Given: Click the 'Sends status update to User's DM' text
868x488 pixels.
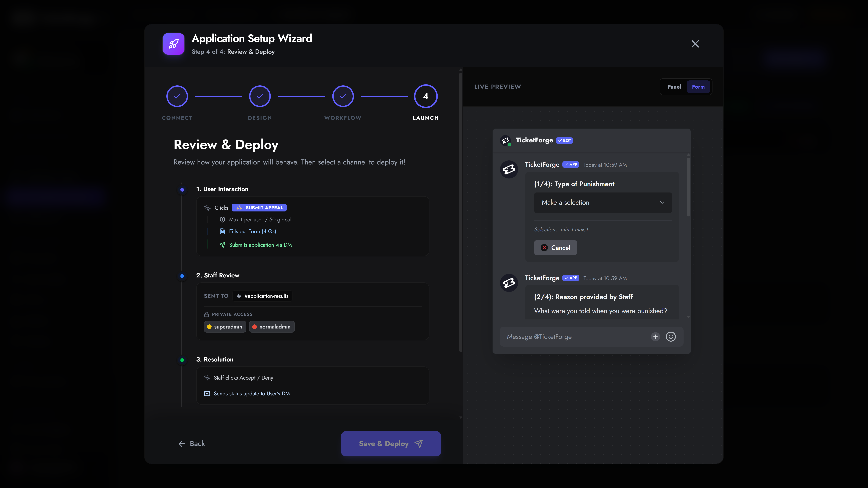Looking at the screenshot, I should pyautogui.click(x=252, y=394).
